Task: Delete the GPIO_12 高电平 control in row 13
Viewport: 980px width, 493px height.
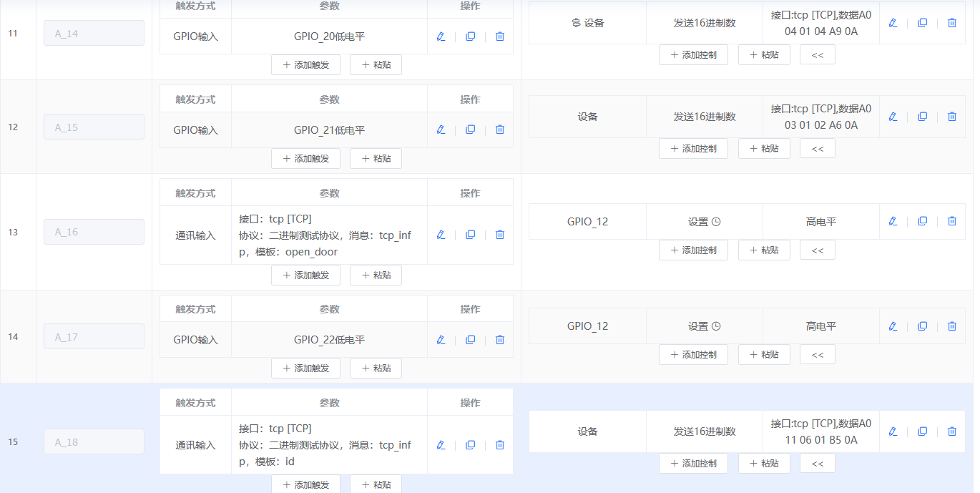Action: 951,221
